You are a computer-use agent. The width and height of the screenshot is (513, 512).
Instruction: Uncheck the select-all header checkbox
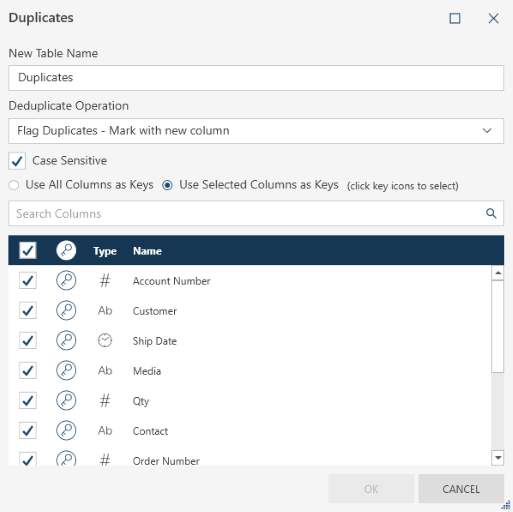[28, 250]
